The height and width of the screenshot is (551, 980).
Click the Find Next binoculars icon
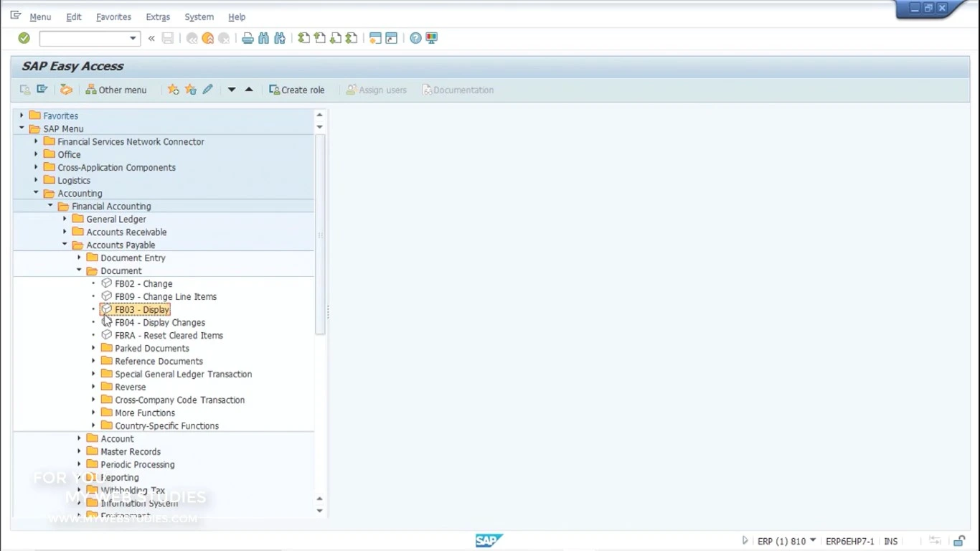click(280, 38)
